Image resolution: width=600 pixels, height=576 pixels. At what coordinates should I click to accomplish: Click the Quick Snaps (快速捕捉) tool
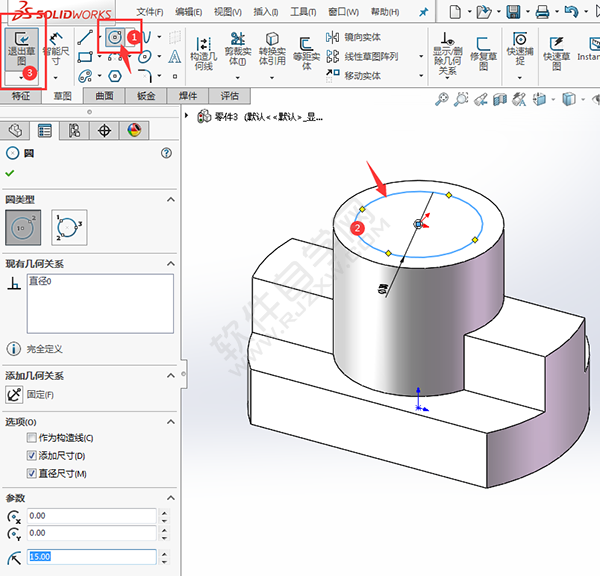[x=520, y=49]
